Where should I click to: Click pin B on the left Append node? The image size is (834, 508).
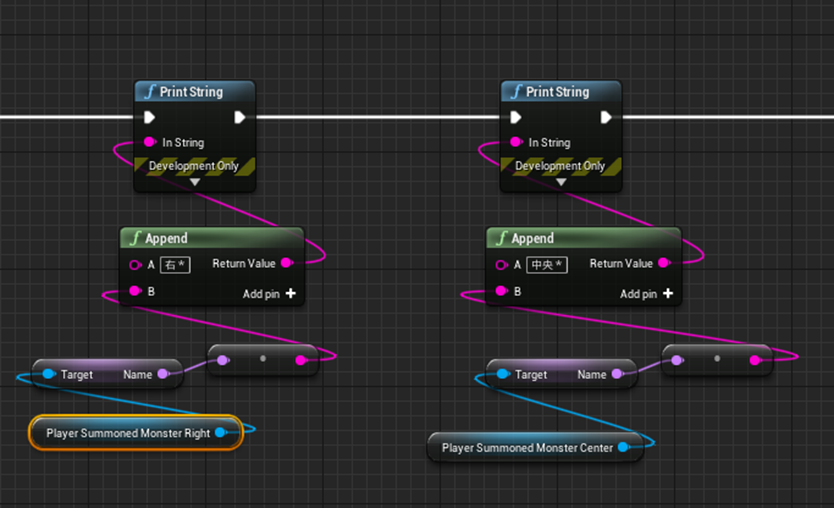pyautogui.click(x=135, y=290)
